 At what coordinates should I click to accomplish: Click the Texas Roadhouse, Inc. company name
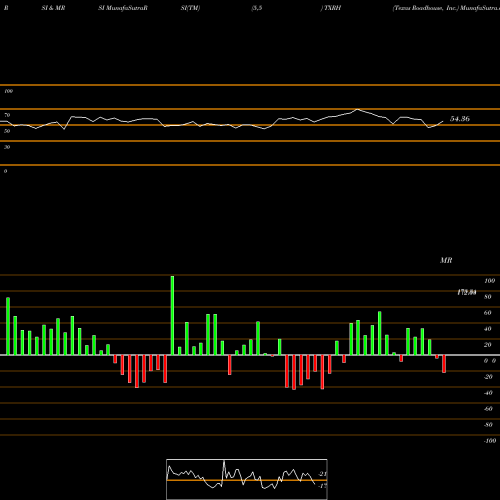point(426,8)
